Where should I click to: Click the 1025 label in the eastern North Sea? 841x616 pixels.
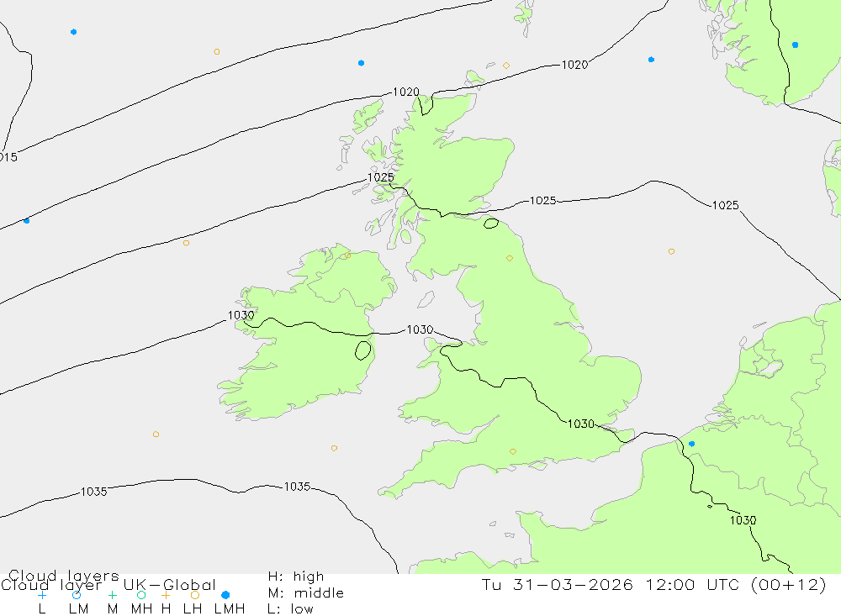tap(725, 205)
